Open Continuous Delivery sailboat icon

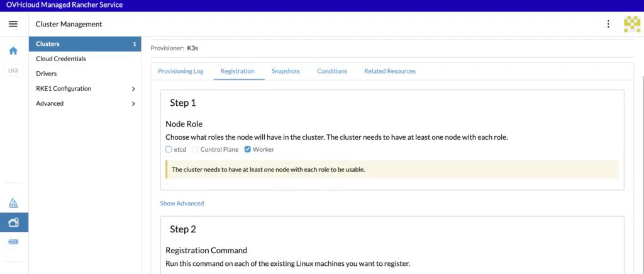(x=14, y=202)
